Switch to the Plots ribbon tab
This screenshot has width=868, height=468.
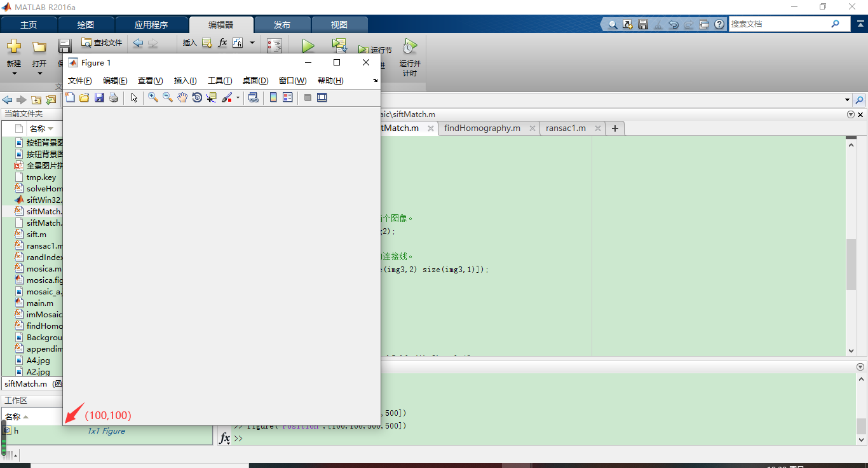(x=86, y=25)
